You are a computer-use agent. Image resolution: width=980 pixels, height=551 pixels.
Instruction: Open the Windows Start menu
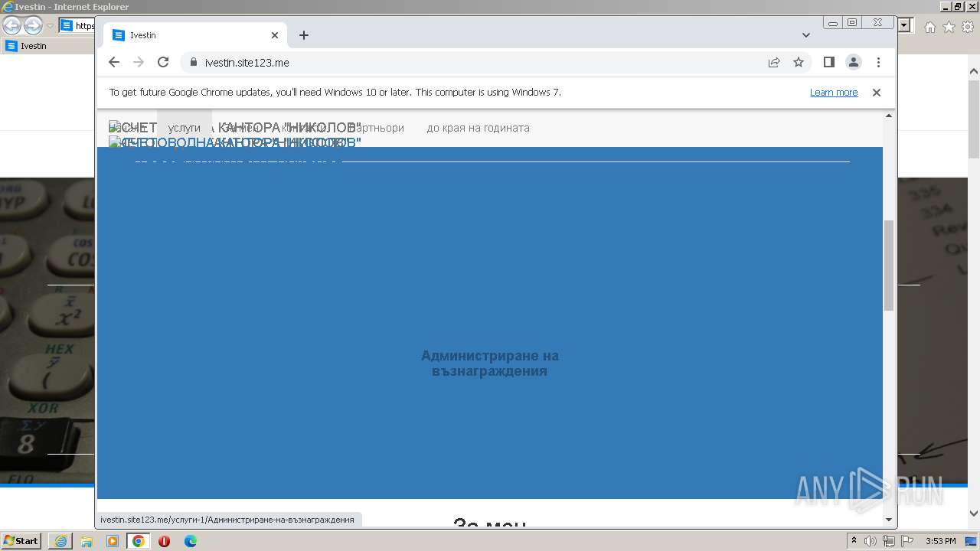point(21,541)
